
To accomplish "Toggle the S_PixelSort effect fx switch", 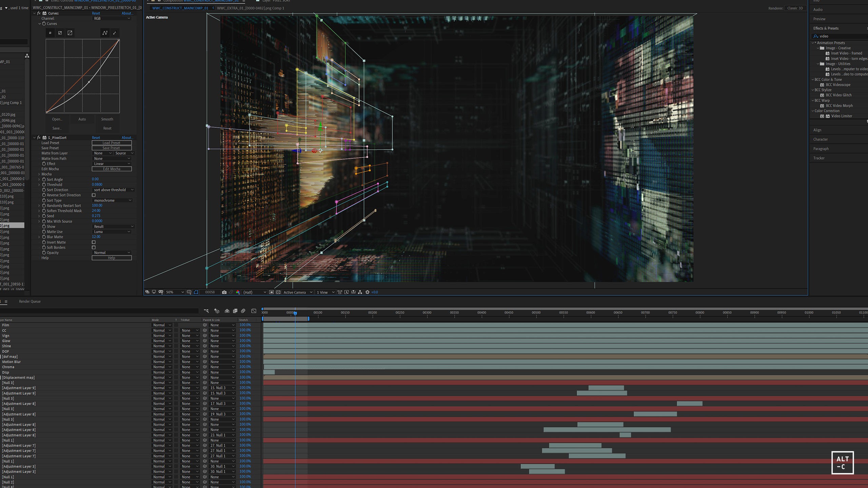I will (x=39, y=138).
